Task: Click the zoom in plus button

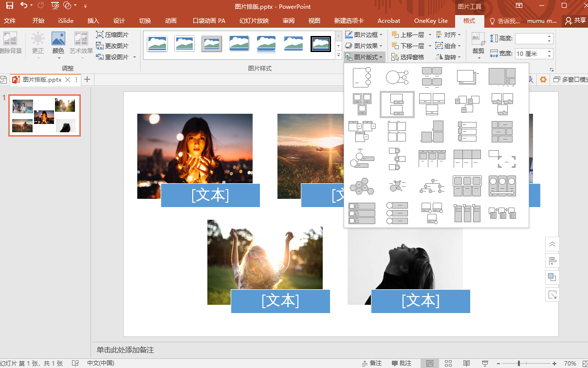Action: (554, 363)
